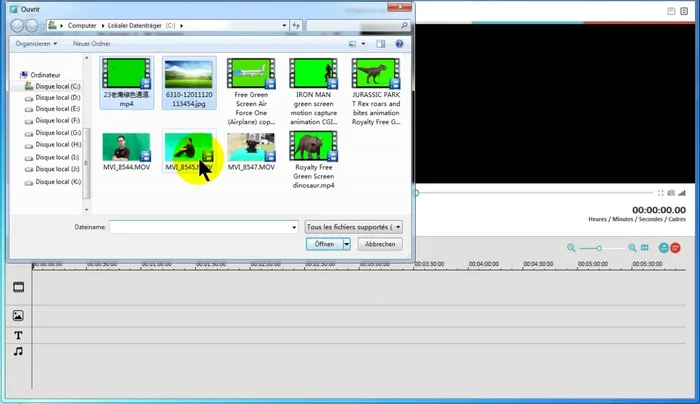Select the MVI_8547.MOV thumbnail
This screenshot has width=700, height=404.
[x=251, y=152]
